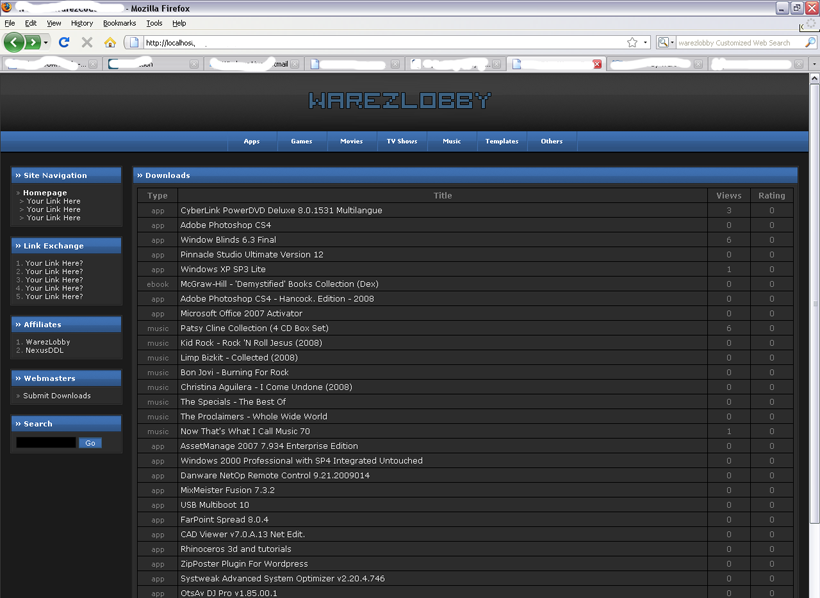This screenshot has width=820, height=598.
Task: Open McGraw-Hill 'Demystified' Books Collection entry
Action: tap(279, 284)
